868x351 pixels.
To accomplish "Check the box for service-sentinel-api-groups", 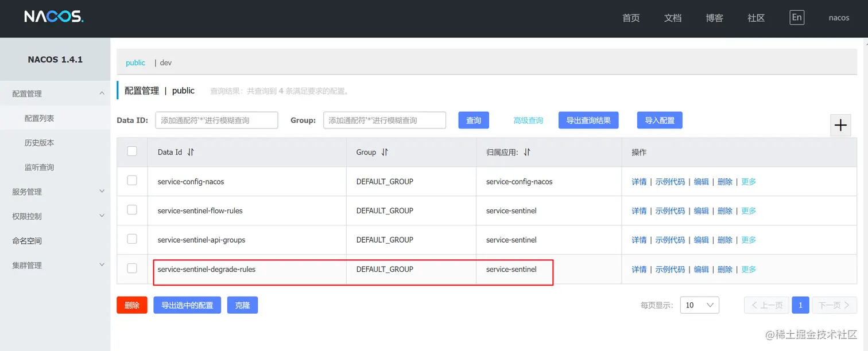I will click(132, 239).
